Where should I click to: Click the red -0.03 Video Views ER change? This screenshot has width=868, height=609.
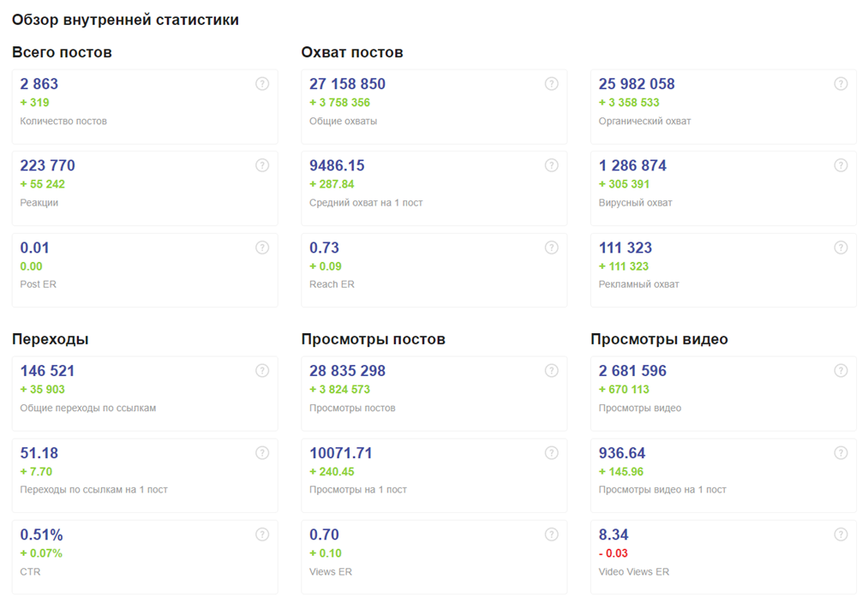pos(613,553)
